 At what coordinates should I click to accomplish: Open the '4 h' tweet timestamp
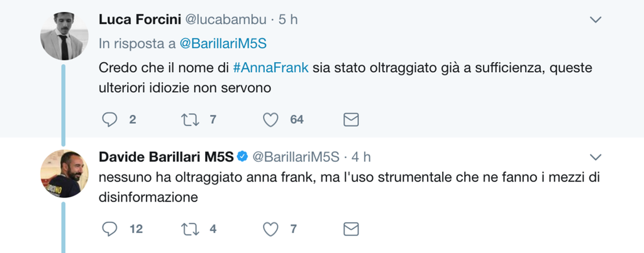(x=361, y=156)
